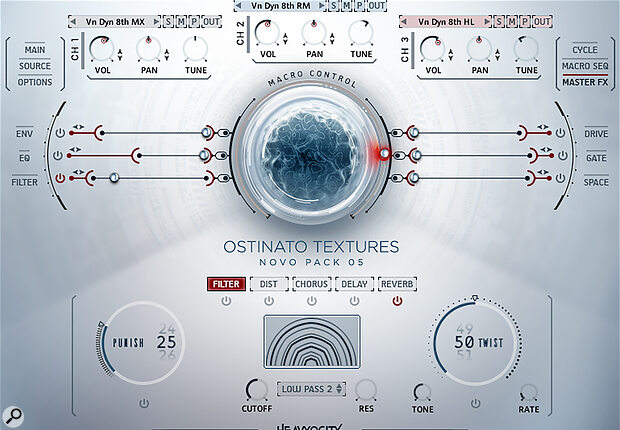Viewport: 620px width, 430px height.
Task: Solo channel 3 with its S button
Action: pyautogui.click(x=499, y=22)
